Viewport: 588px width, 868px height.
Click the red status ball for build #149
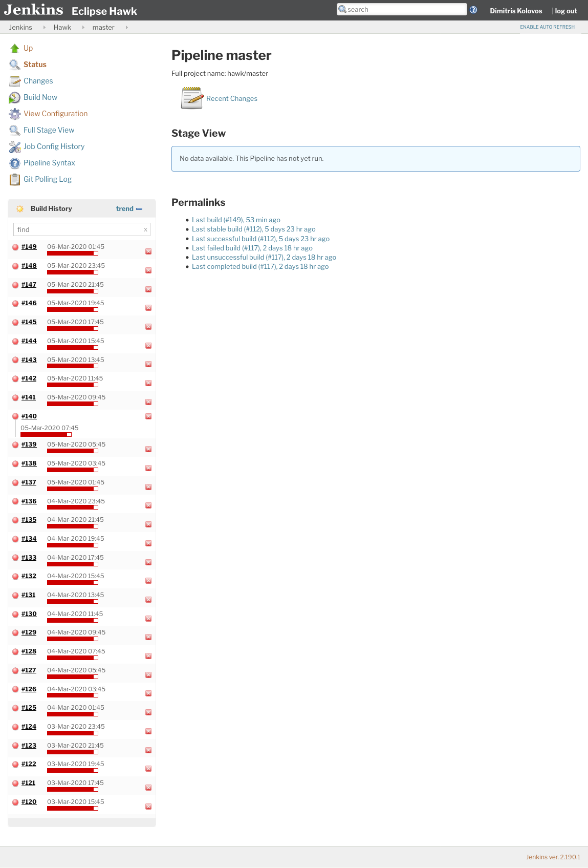(15, 247)
